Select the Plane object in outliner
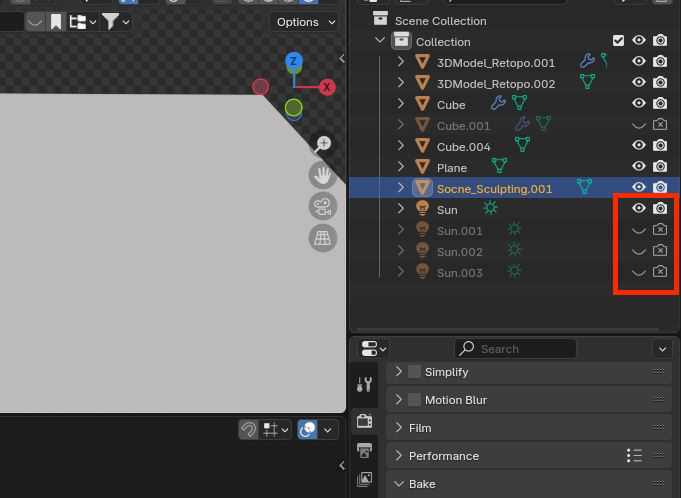The width and height of the screenshot is (681, 498). coord(452,168)
